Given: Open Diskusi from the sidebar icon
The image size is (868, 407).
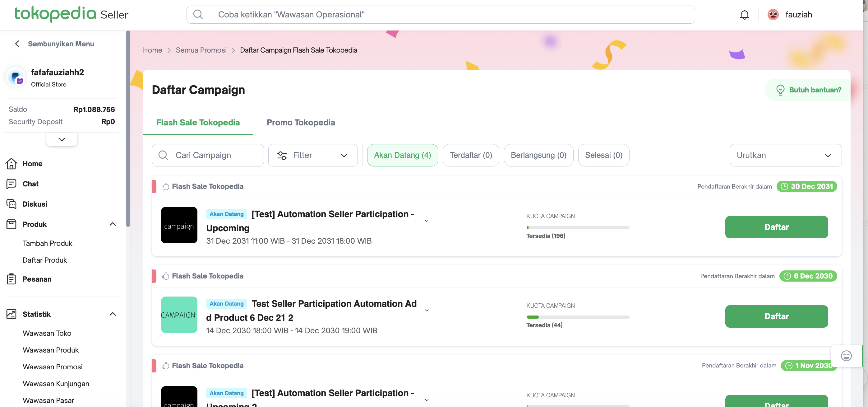Looking at the screenshot, I should pos(12,204).
